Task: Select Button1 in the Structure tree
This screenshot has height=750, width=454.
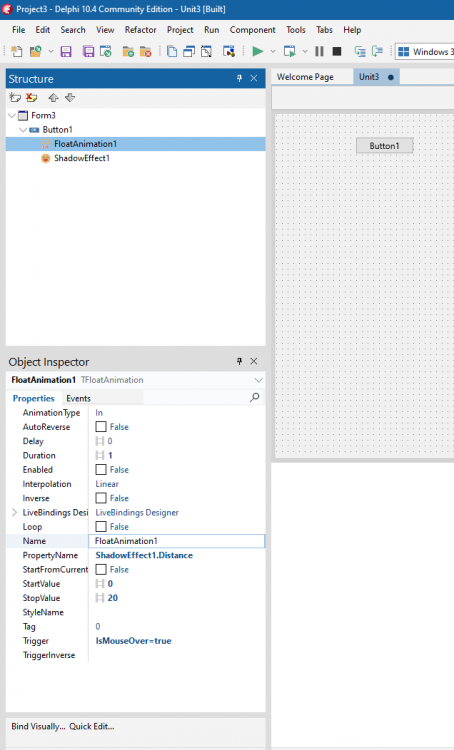Action: (57, 130)
